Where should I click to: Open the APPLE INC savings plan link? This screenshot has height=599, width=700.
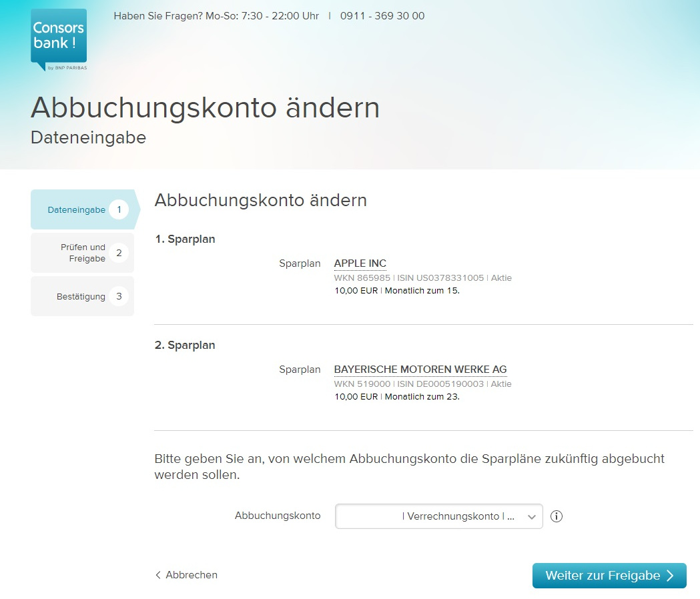tap(360, 263)
